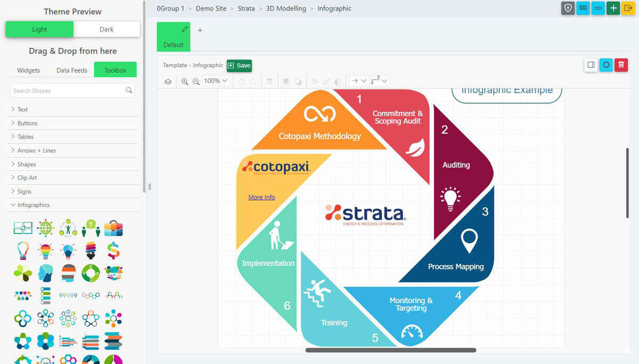Open the Data Feeds tab
The width and height of the screenshot is (639, 364).
[x=71, y=70]
